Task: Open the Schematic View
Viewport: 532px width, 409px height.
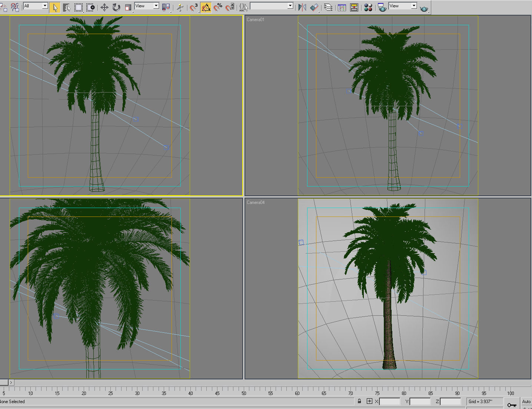Action: click(354, 7)
